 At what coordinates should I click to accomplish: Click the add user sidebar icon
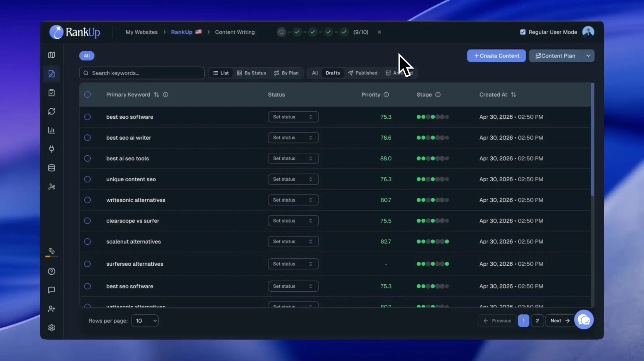(x=51, y=309)
